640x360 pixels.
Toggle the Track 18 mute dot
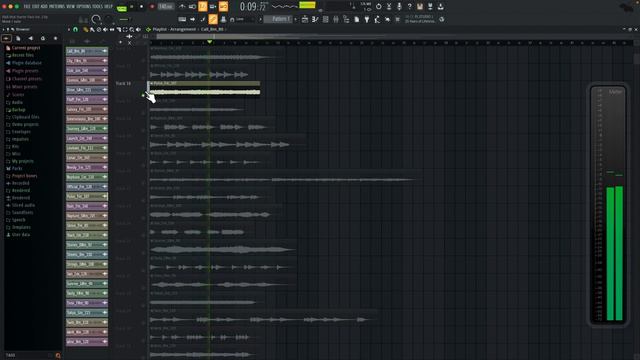pyautogui.click(x=143, y=95)
